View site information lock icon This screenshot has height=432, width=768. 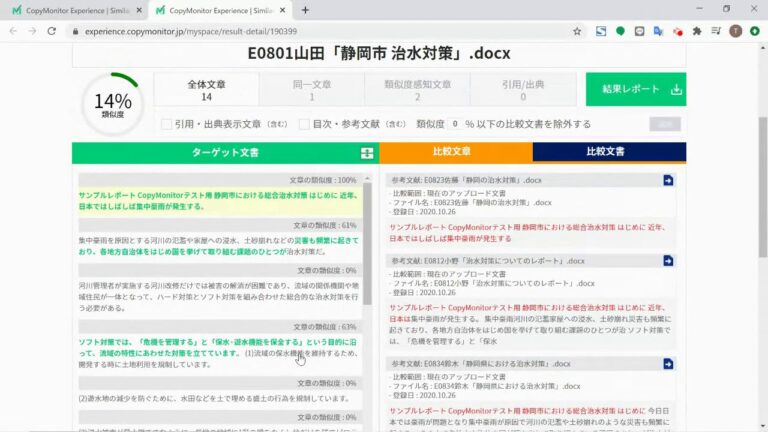point(75,31)
